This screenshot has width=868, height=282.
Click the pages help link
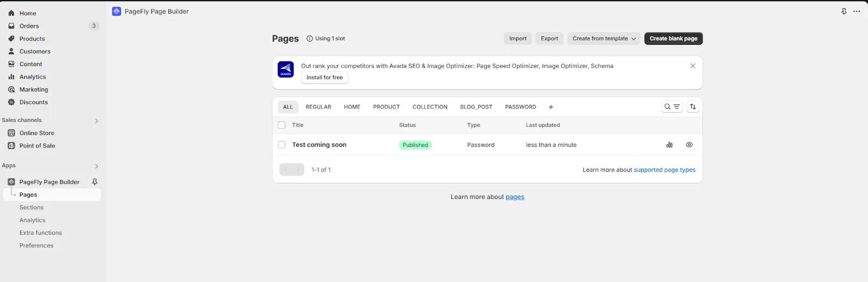515,197
